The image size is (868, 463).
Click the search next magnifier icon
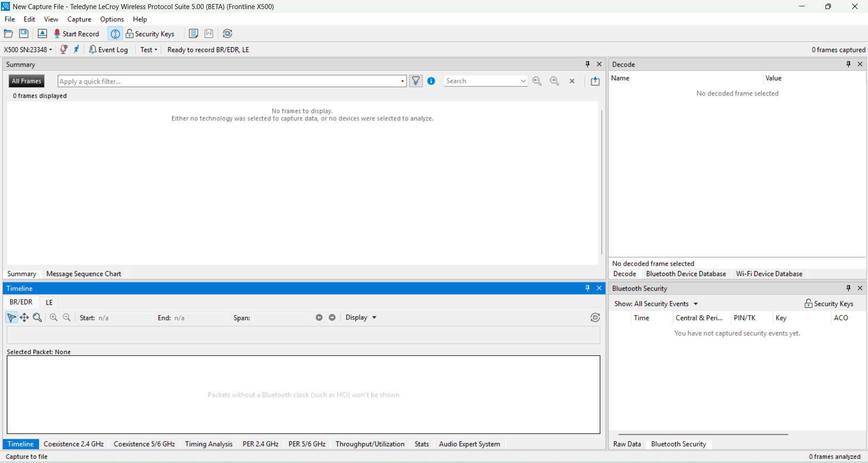[554, 81]
